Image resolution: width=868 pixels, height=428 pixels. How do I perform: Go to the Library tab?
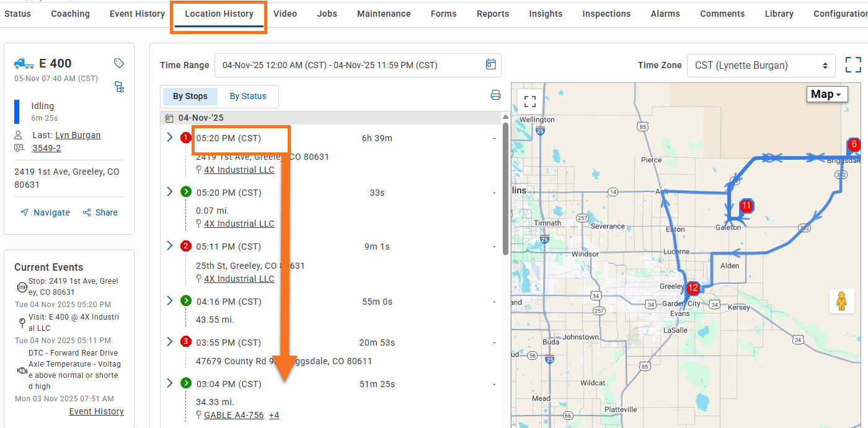(x=779, y=14)
